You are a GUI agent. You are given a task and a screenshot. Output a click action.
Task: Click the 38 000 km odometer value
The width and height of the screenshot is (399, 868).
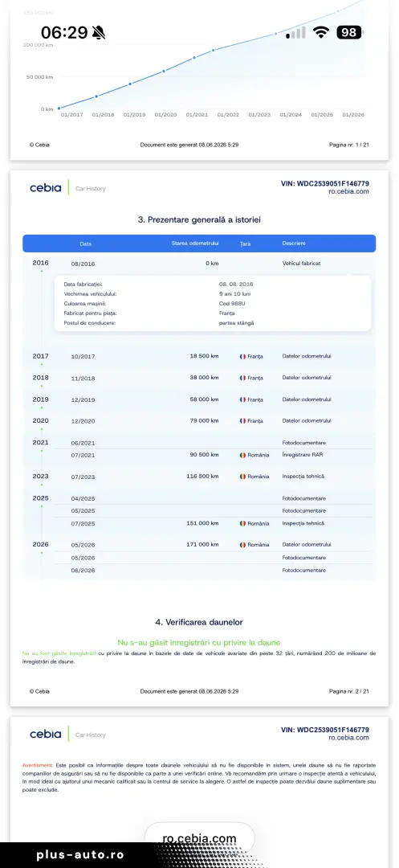coord(204,378)
